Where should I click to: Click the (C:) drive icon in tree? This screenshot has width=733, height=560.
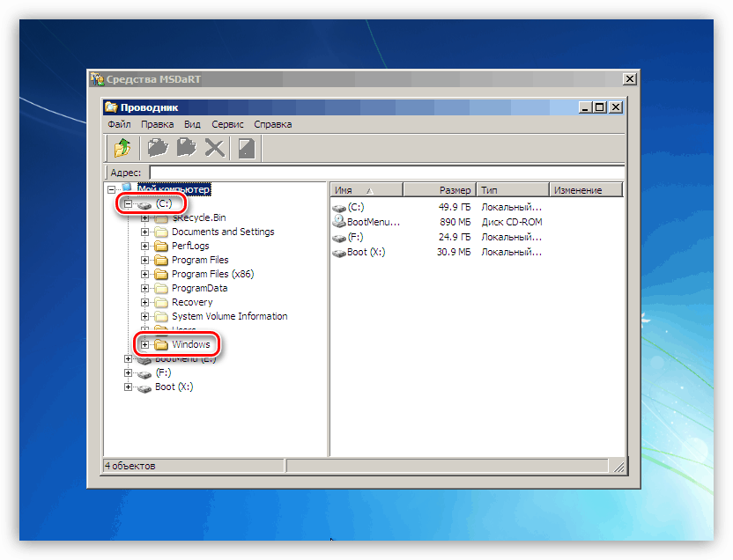click(x=144, y=204)
